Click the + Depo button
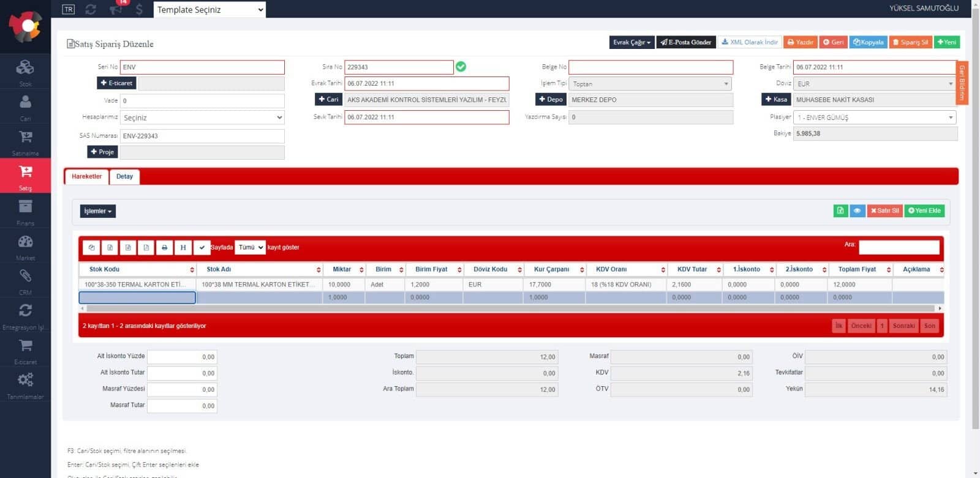This screenshot has height=478, width=980. coord(551,99)
